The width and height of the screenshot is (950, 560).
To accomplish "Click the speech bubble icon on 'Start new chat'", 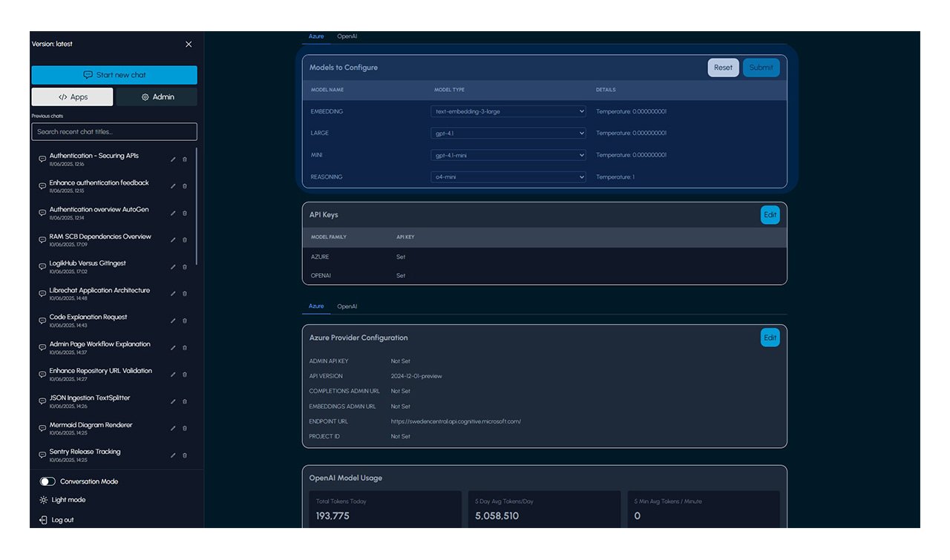I will coord(88,75).
